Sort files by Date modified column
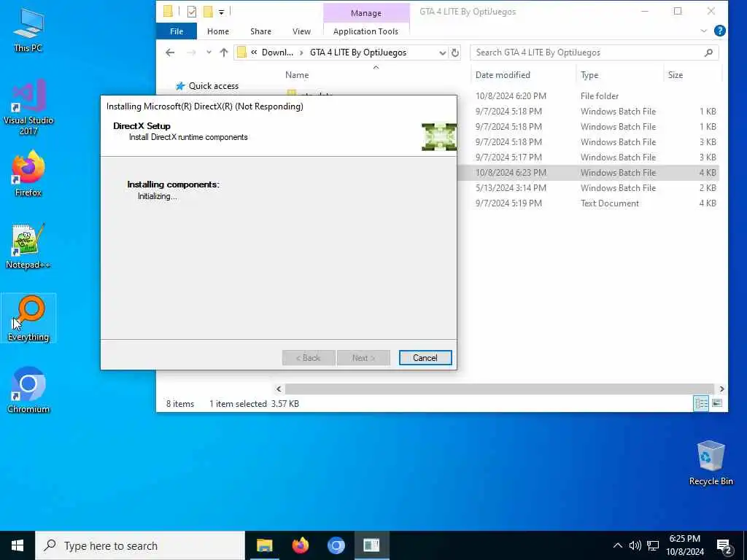Screen dimensions: 747x560 point(503,75)
